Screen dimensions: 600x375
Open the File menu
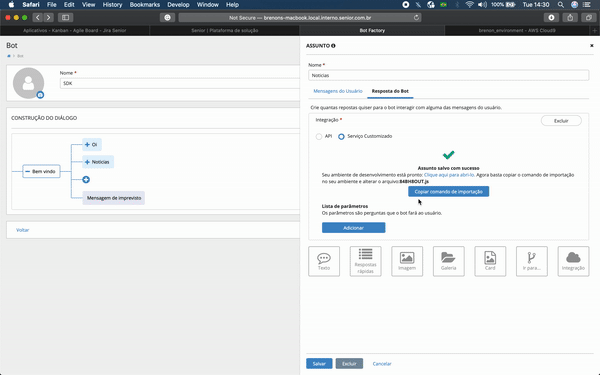pos(52,5)
